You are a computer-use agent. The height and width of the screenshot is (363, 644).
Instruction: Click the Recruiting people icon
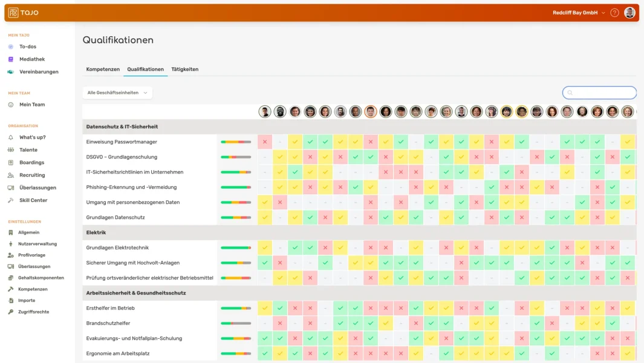pyautogui.click(x=11, y=175)
